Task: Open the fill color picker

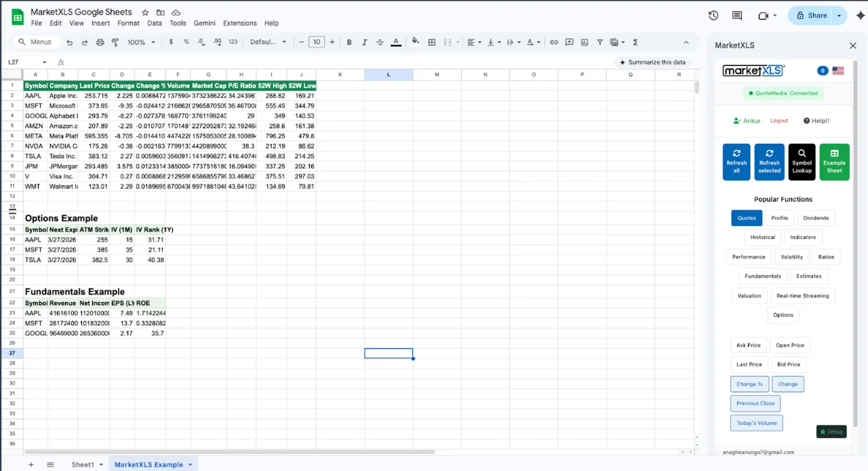Action: point(416,42)
